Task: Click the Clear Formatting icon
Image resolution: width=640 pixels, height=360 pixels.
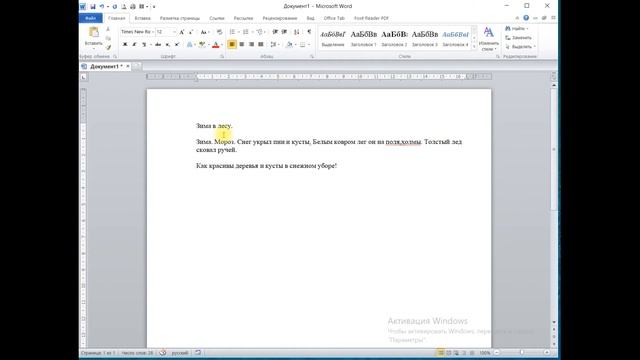Action: tap(220, 32)
